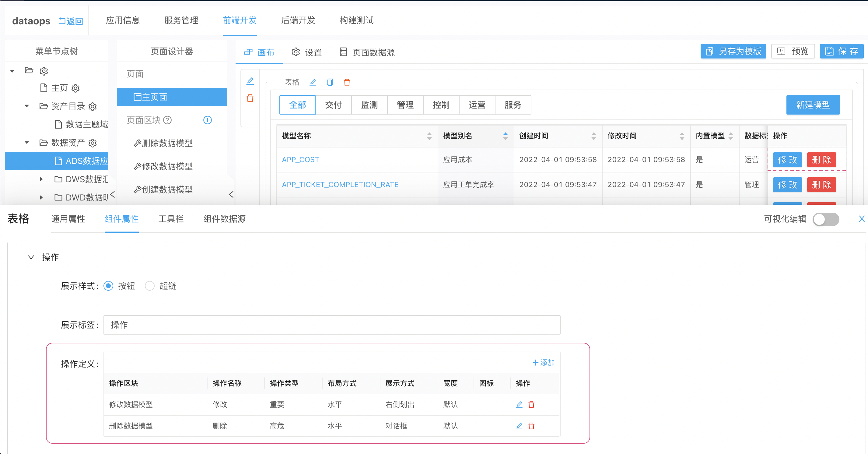Click the table edit pencil icon
Screen dimensions: 868x454
point(313,82)
